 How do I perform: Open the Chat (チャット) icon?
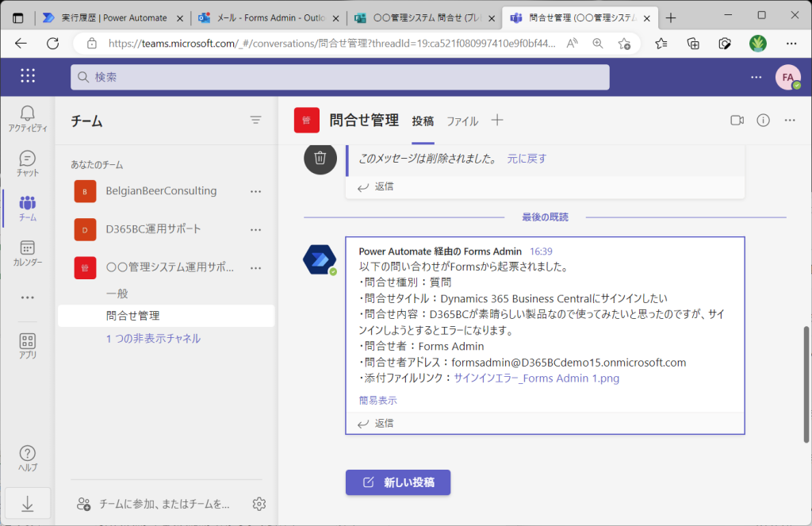[28, 163]
